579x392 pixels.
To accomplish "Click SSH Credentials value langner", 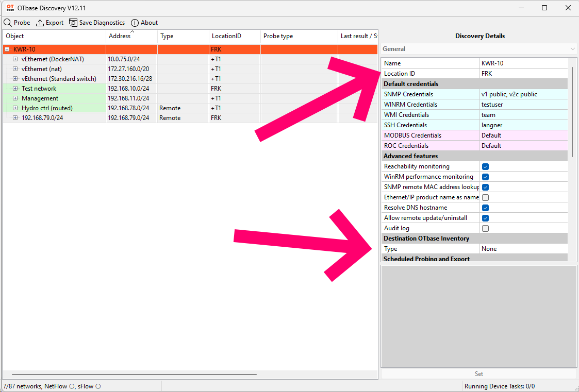I will [x=523, y=125].
